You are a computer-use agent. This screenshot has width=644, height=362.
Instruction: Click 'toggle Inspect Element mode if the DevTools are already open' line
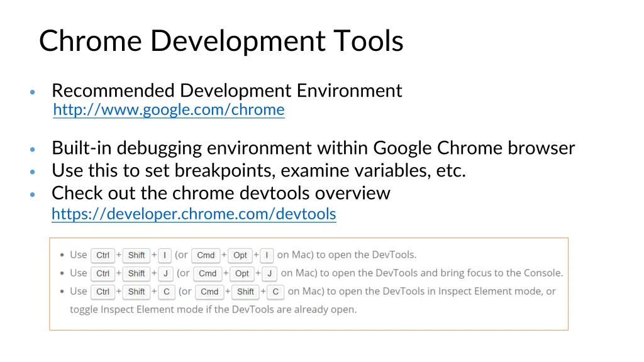click(213, 309)
